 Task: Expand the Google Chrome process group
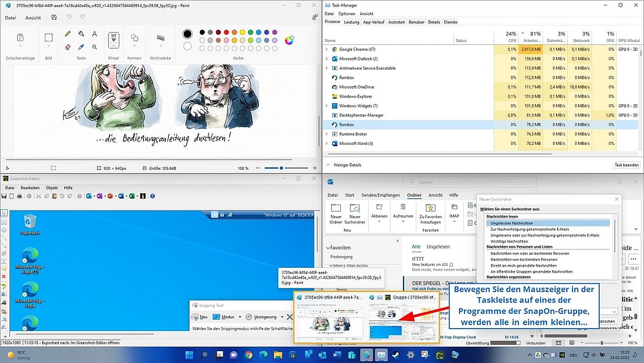click(x=326, y=50)
